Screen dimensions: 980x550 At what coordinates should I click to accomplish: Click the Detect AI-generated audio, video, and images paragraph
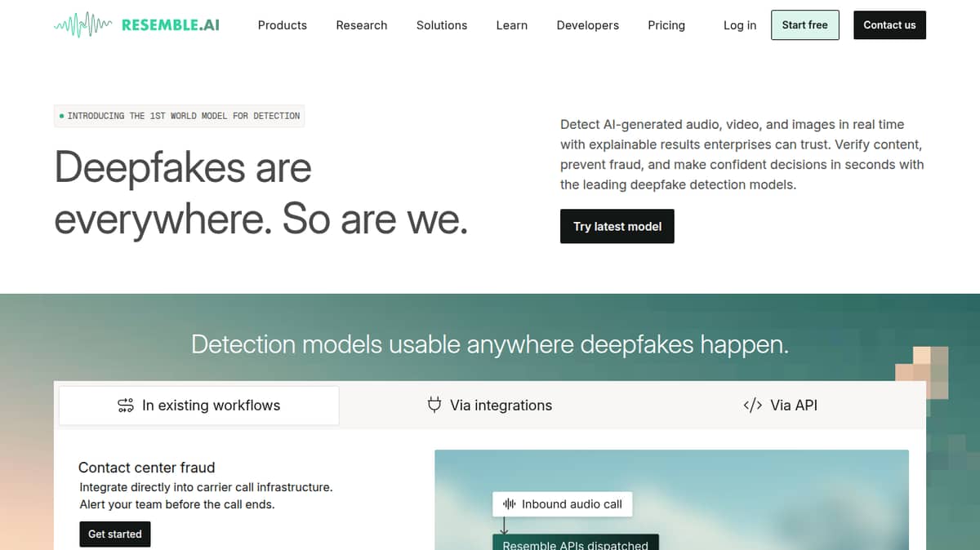click(x=742, y=154)
